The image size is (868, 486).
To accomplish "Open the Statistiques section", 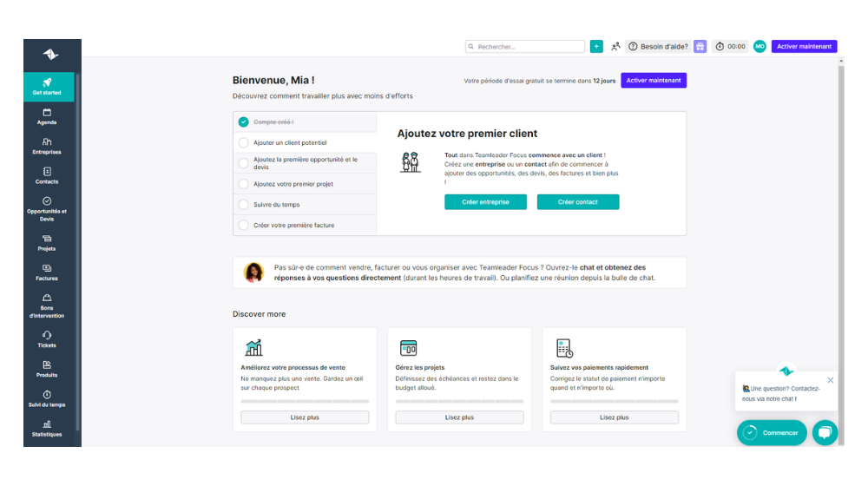I will click(47, 429).
